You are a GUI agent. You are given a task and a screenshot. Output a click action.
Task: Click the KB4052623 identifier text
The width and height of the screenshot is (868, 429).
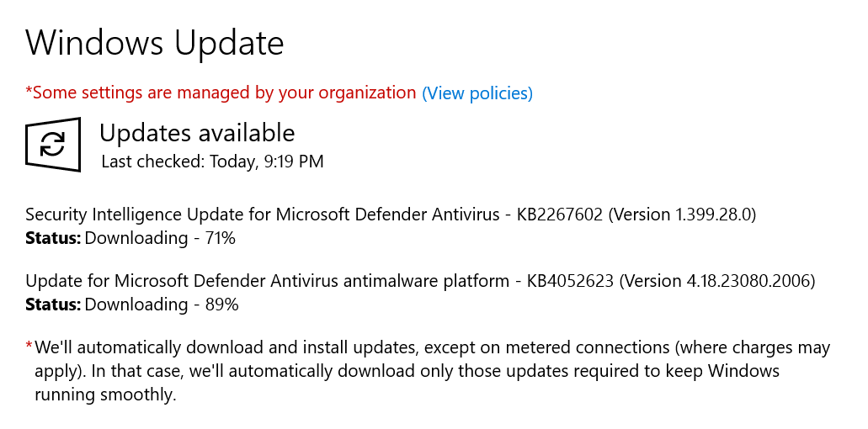(x=571, y=281)
